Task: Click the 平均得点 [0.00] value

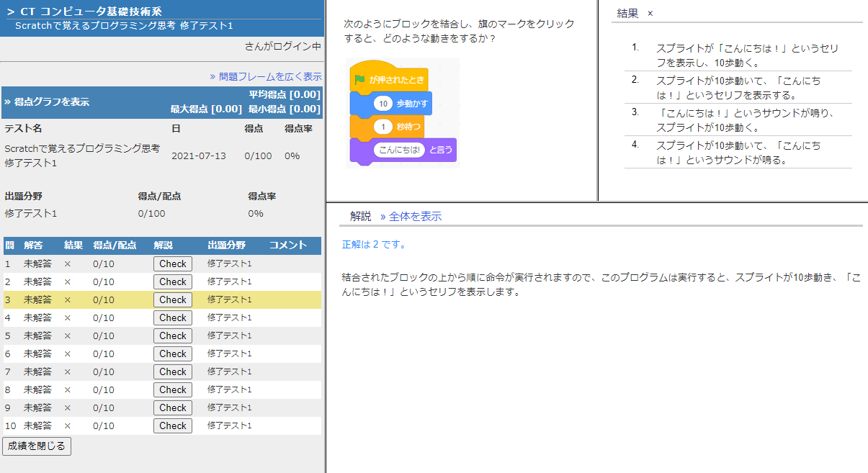Action: 285,95
